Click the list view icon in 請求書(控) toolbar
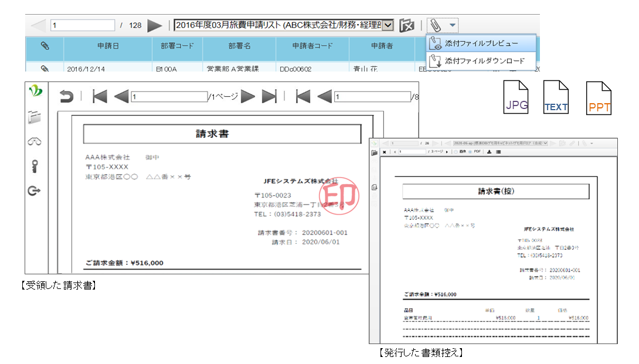 coord(498,152)
